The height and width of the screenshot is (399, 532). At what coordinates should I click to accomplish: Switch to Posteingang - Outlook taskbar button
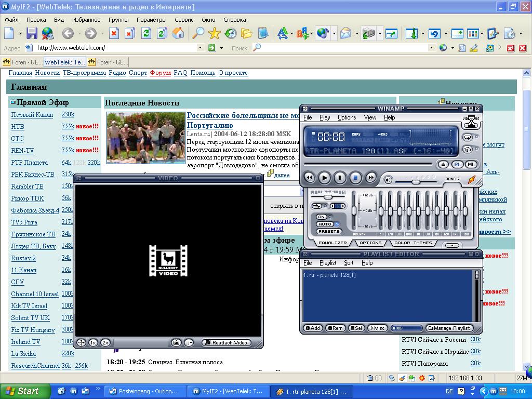click(x=144, y=392)
